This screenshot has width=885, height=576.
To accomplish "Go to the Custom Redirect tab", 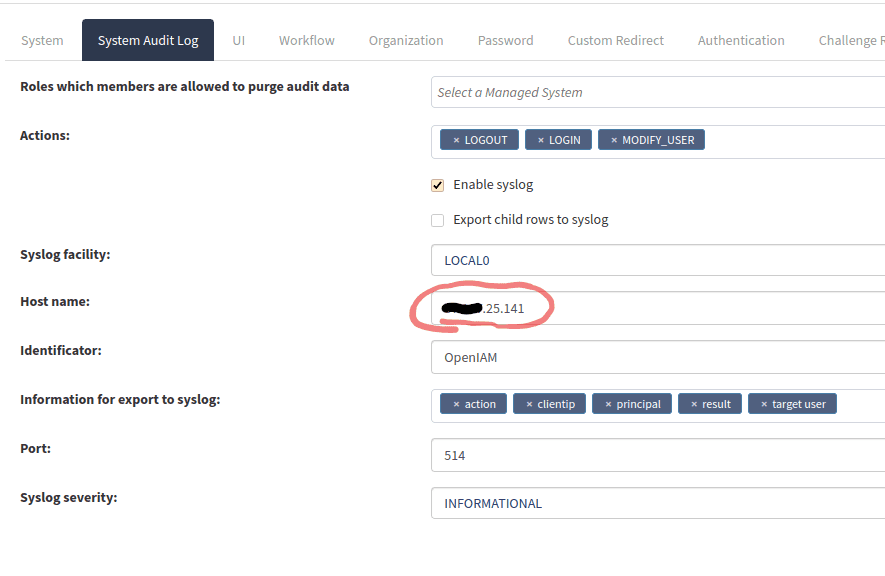I will coord(616,41).
